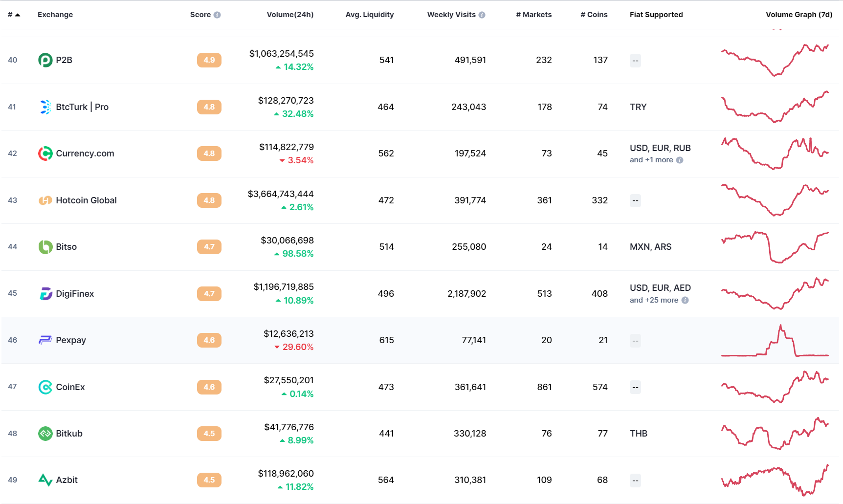Click the 4.9 score badge for P2B
Screen dimensions: 843x504
tap(209, 60)
